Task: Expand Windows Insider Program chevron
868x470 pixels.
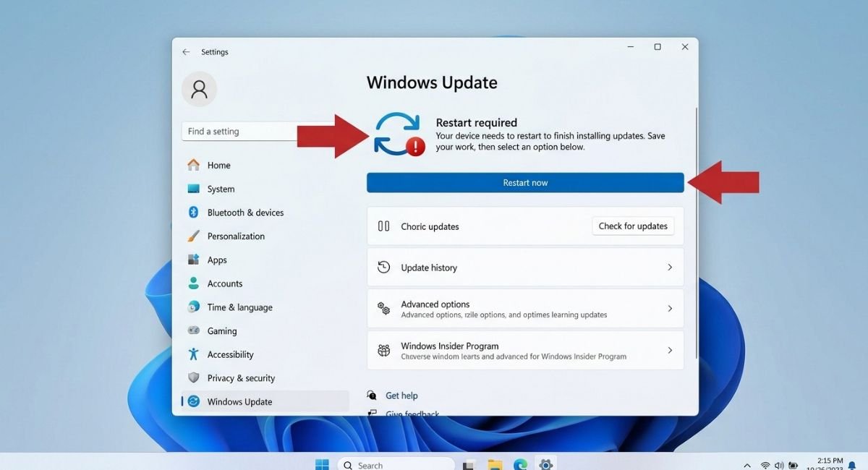Action: [x=670, y=351]
